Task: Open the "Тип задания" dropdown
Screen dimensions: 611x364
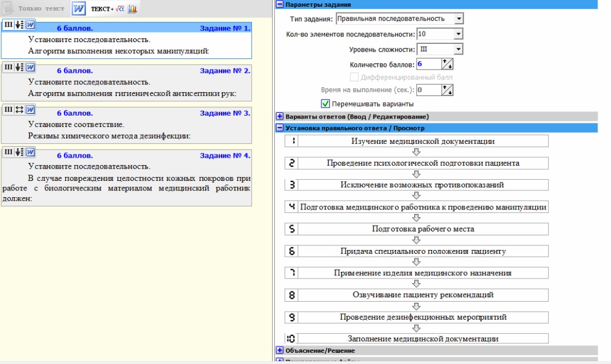Action: [459, 19]
